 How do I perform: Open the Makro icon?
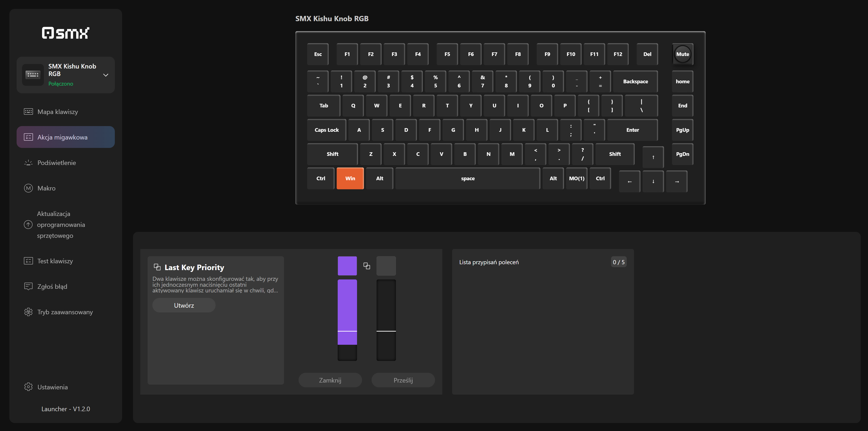tap(28, 188)
